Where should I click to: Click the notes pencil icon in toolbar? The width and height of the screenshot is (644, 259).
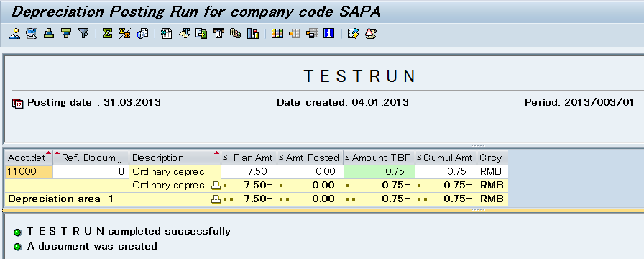(x=353, y=34)
